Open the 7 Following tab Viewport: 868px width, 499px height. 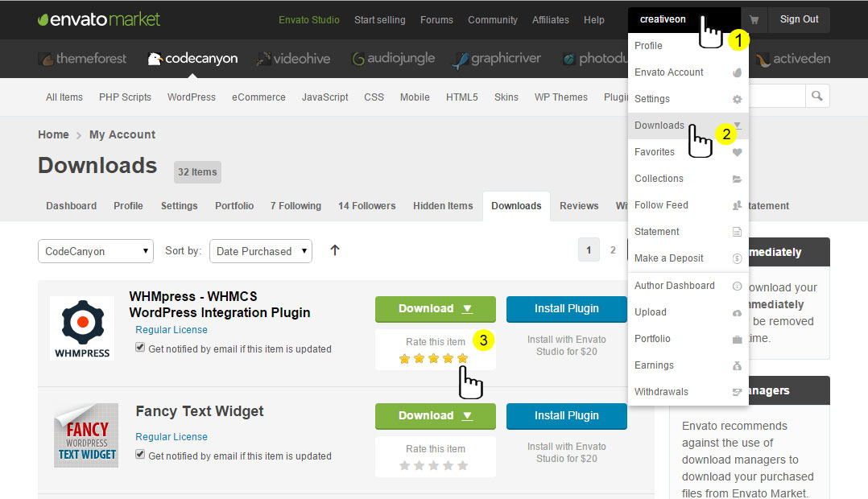point(296,206)
